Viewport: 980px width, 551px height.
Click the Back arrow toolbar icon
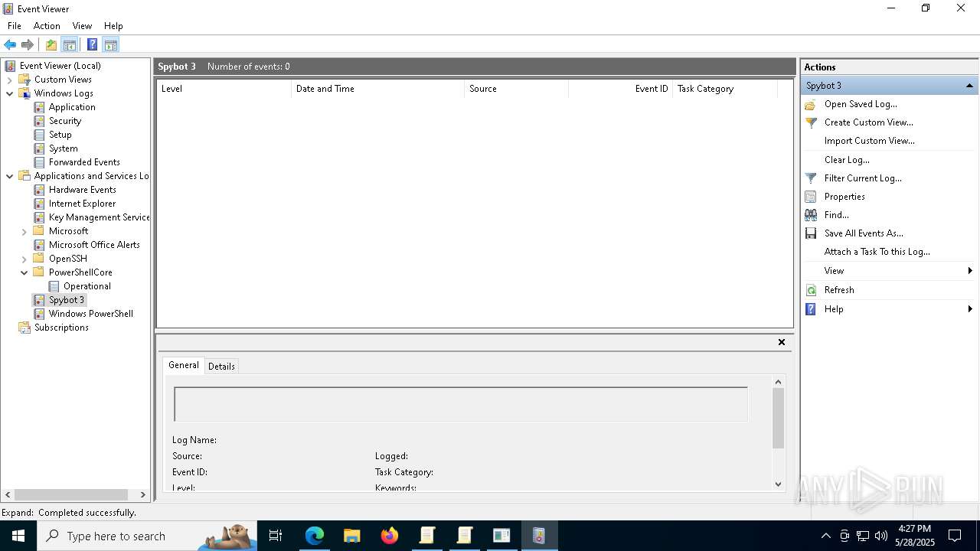[x=10, y=44]
